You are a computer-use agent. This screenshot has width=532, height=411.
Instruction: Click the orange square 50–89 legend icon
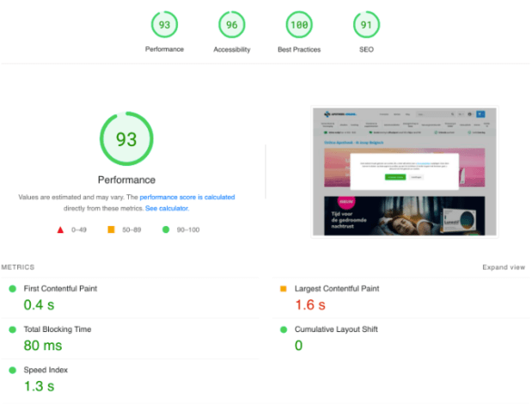point(111,230)
